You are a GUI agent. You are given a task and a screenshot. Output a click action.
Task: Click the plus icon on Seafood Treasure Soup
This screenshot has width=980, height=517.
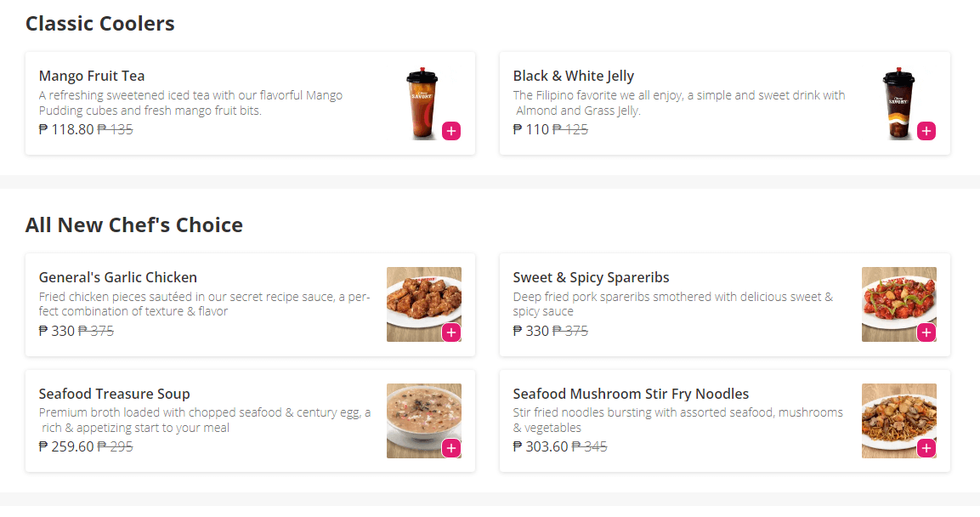pyautogui.click(x=451, y=449)
